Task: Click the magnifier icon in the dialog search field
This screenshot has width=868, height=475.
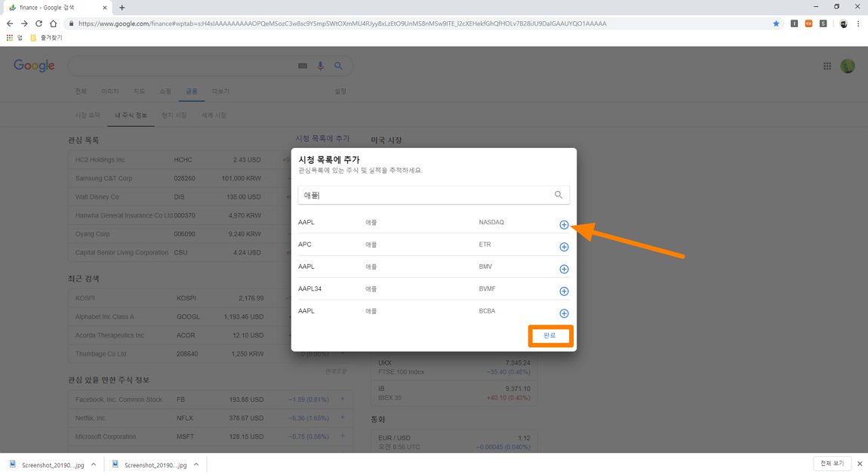Action: (558, 195)
